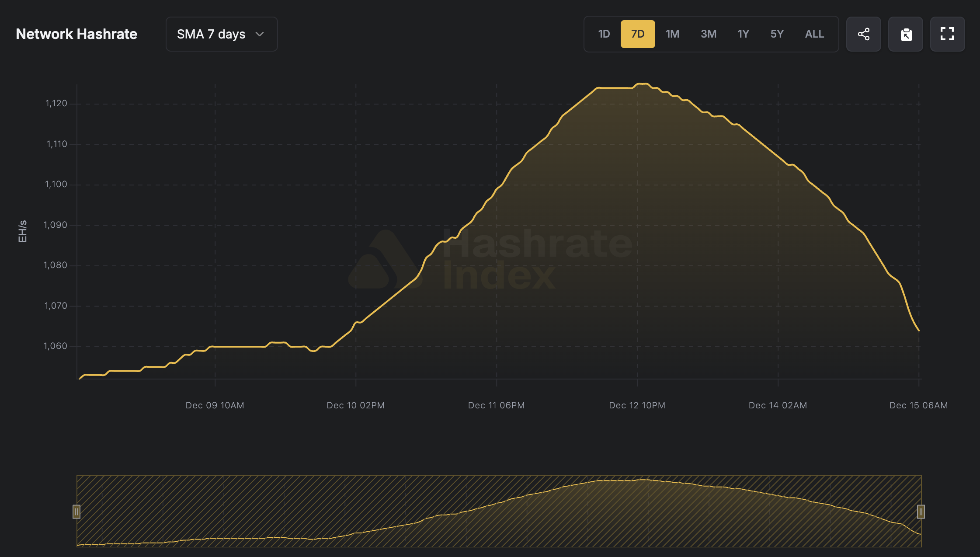The width and height of the screenshot is (980, 557).
Task: Copy chart data via clipboard icon
Action: 905,34
